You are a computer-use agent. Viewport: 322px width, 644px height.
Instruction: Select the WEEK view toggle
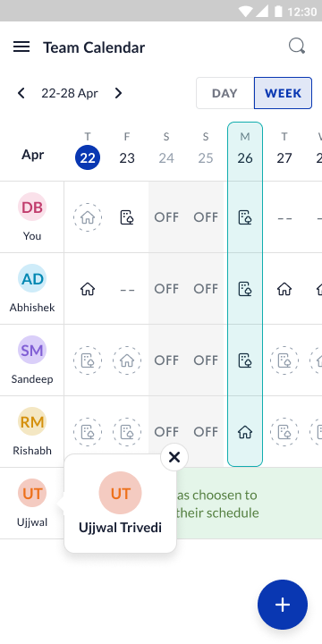pyautogui.click(x=283, y=93)
